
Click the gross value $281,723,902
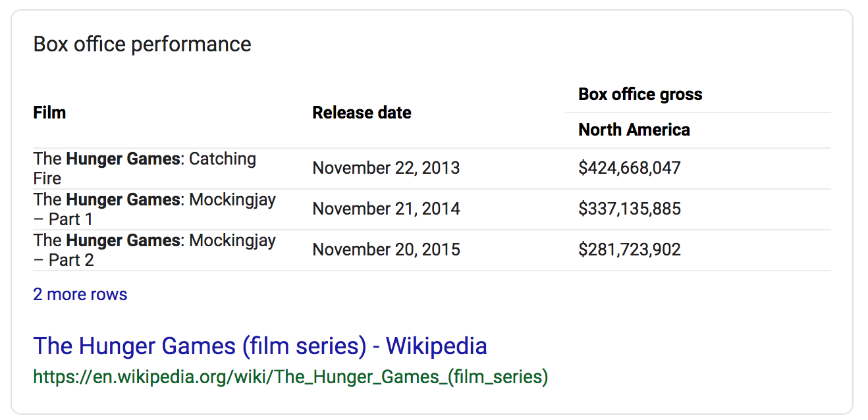pos(630,249)
